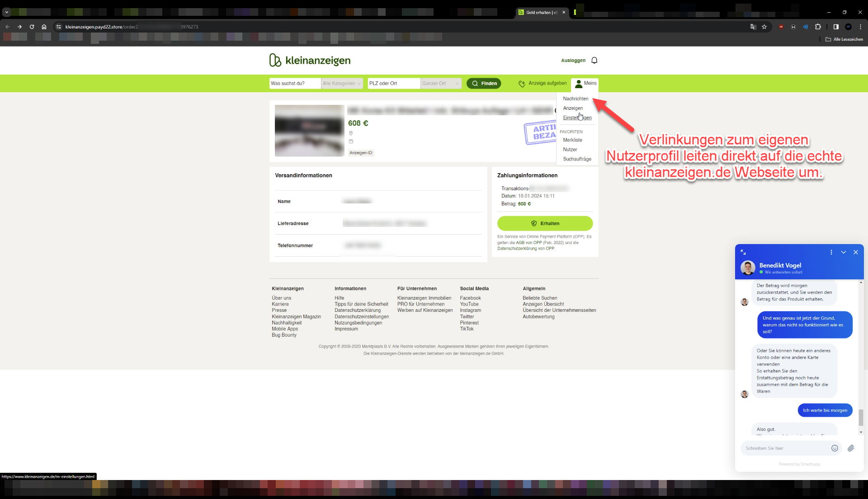Open the tab search dropdown arrow in the browser tab strip
Screen dimensions: 868x499
pyautogui.click(x=6, y=12)
